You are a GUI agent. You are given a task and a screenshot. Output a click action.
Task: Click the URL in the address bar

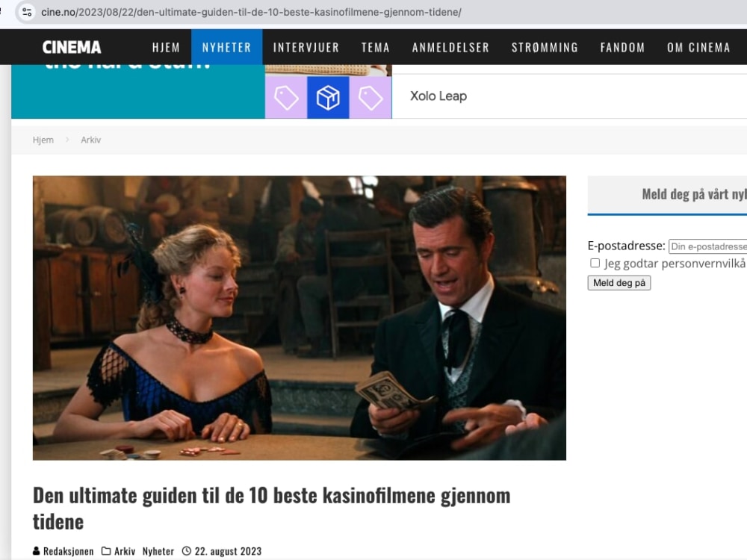251,12
